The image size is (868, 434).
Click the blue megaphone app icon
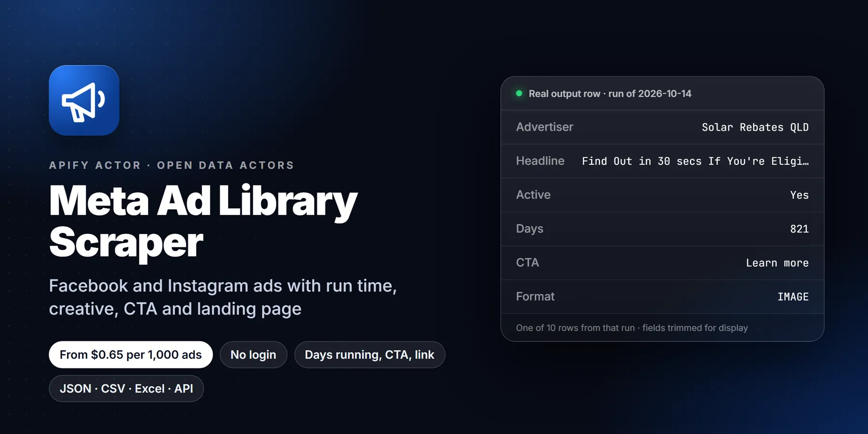pos(84,100)
